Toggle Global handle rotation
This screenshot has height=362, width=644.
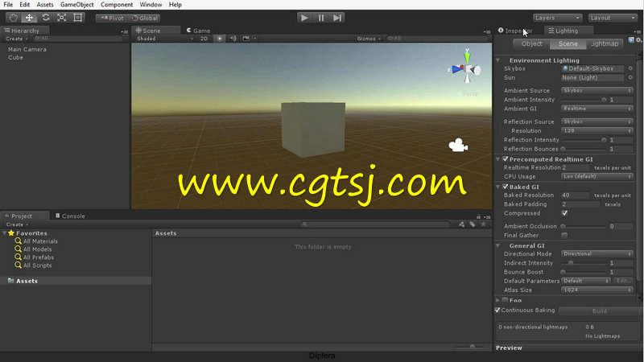coord(145,18)
